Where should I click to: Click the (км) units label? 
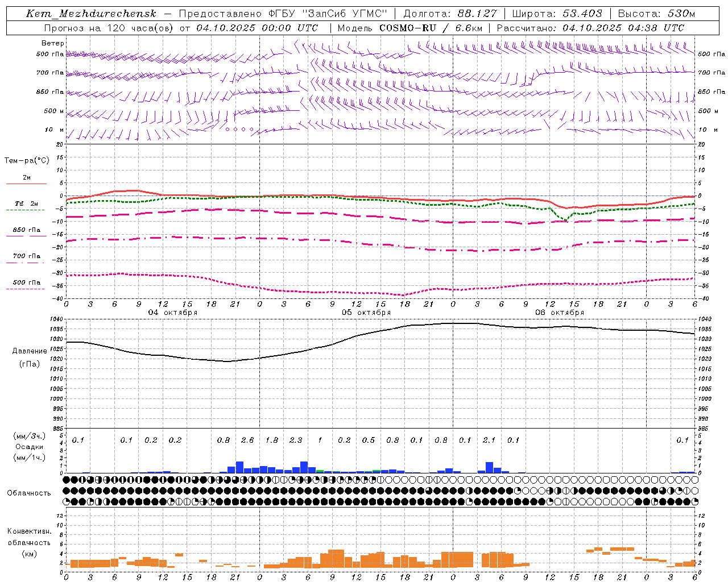coord(30,554)
